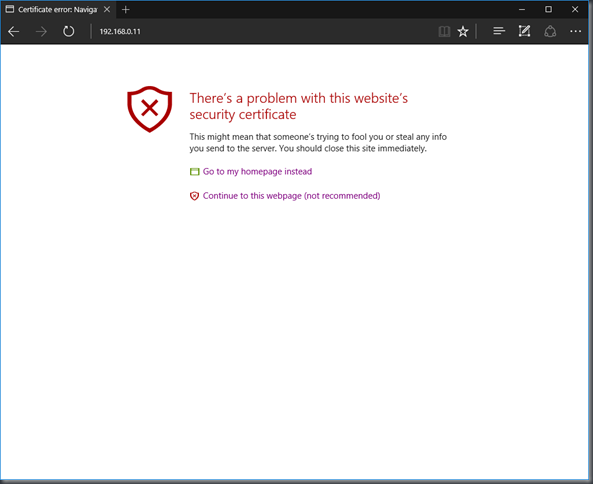Make a Web Note pen icon

[524, 31]
